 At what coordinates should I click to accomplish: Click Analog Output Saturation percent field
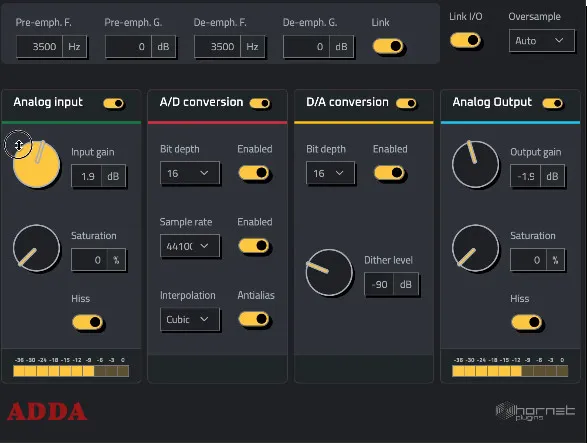[529, 260]
